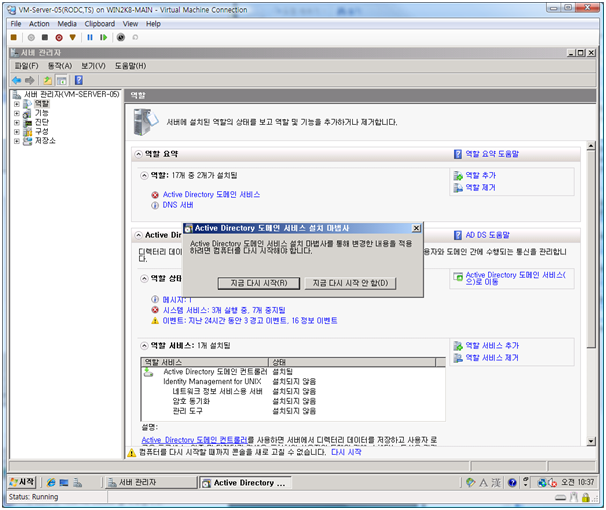The width and height of the screenshot is (606, 510).
Task: Select the 암호 동기화 row
Action: (x=293, y=401)
